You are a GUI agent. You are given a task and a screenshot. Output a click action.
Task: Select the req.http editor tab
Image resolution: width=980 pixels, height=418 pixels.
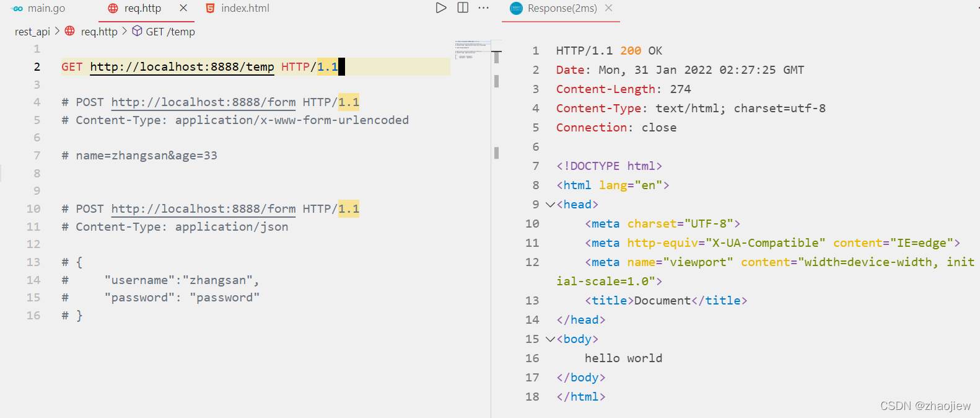pyautogui.click(x=142, y=9)
